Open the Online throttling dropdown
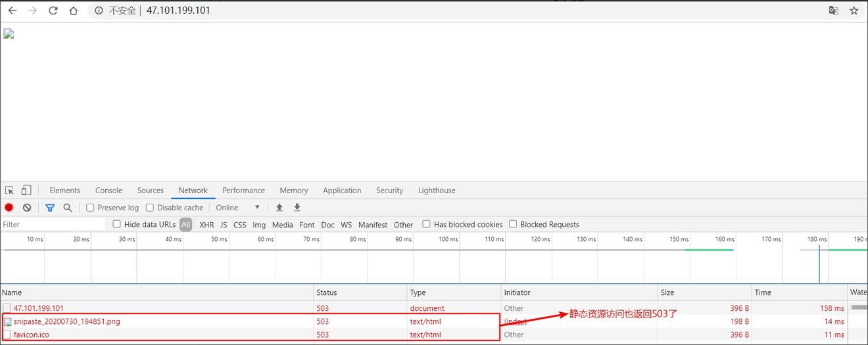 click(238, 208)
